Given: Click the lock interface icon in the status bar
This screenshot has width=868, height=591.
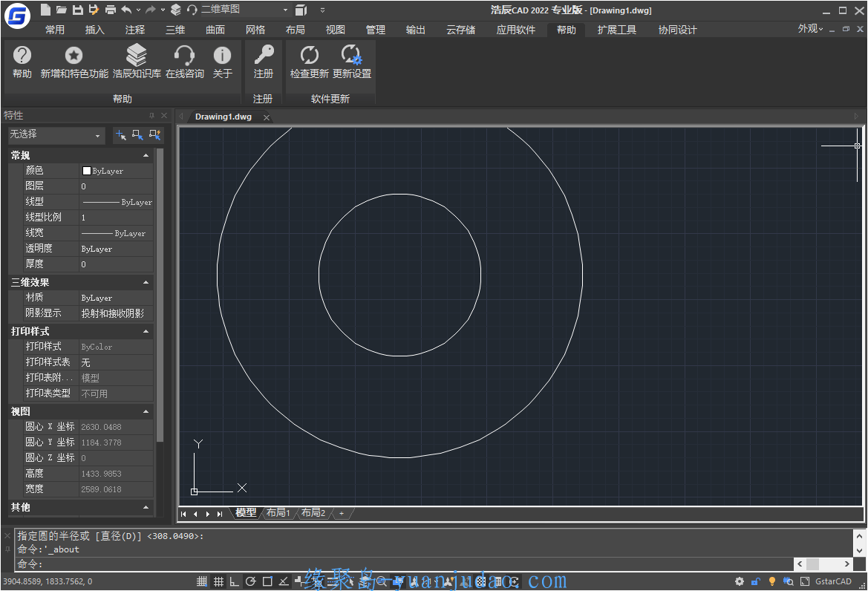Looking at the screenshot, I should pyautogui.click(x=756, y=581).
